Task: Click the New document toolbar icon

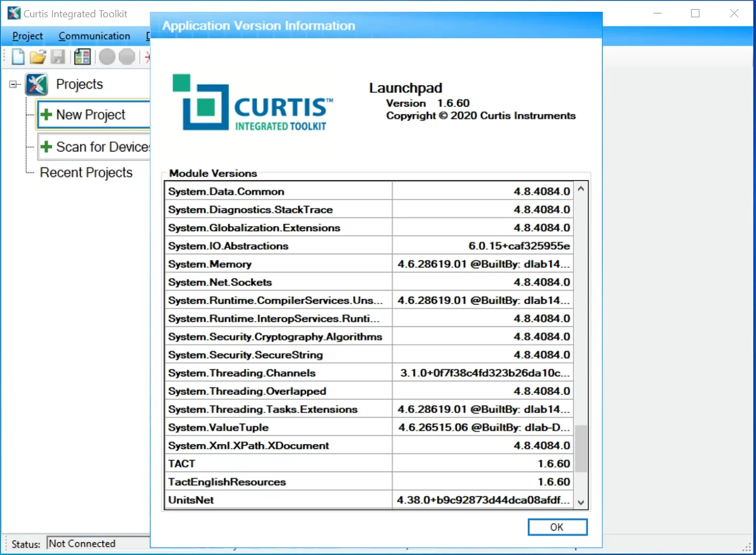Action: pos(17,56)
